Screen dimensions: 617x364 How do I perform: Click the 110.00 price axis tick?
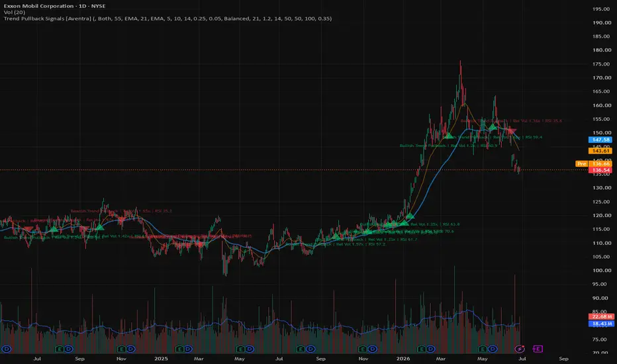pyautogui.click(x=602, y=243)
